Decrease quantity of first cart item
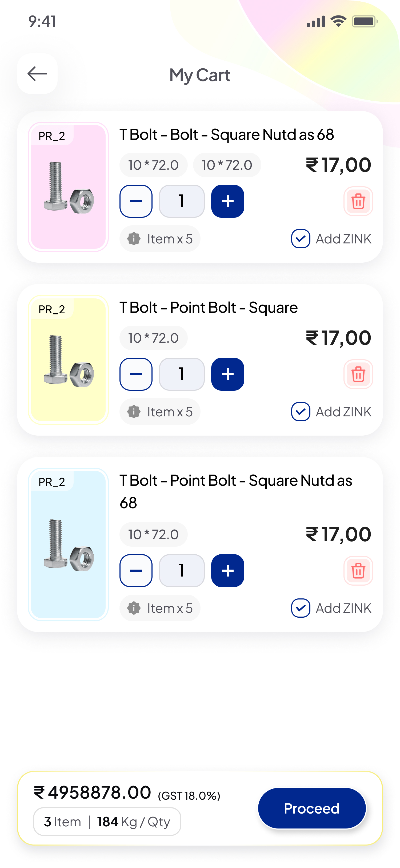Screen dimensions: 400x868 [136, 202]
